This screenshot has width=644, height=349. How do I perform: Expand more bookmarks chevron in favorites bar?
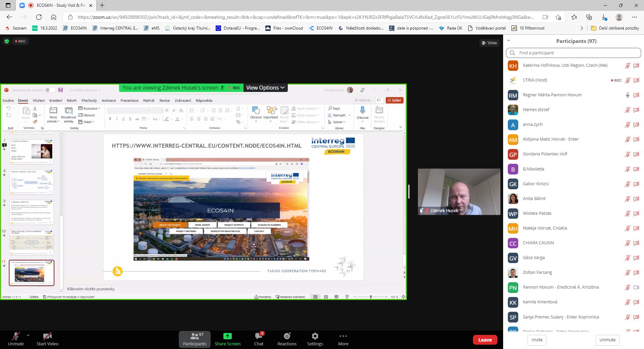coord(582,28)
